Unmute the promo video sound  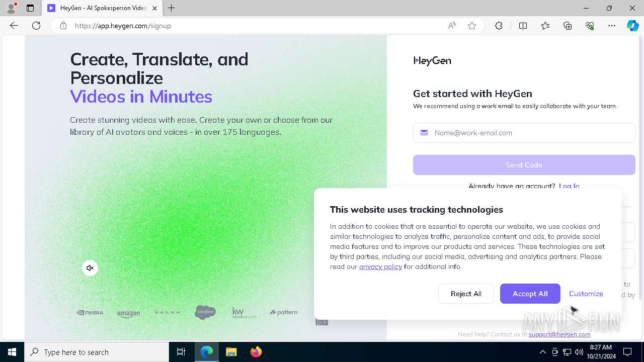pos(90,268)
